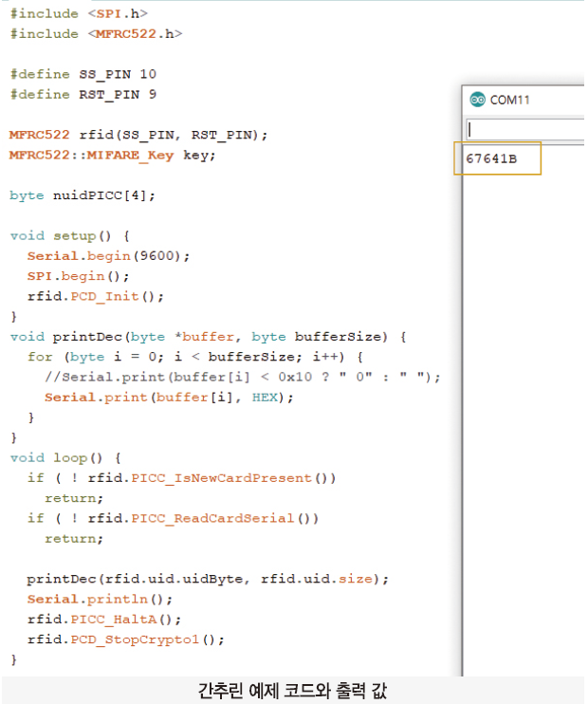Select the output value 67641B

point(491,158)
